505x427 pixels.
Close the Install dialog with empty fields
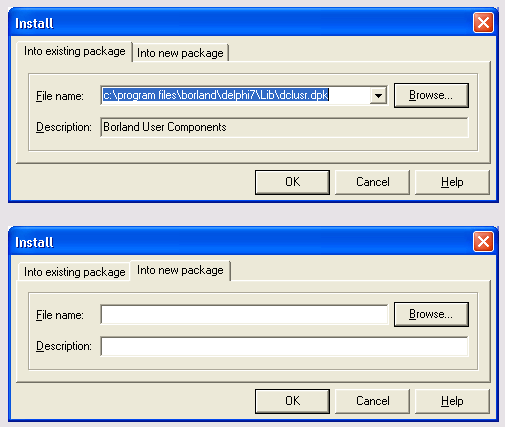pos(483,242)
